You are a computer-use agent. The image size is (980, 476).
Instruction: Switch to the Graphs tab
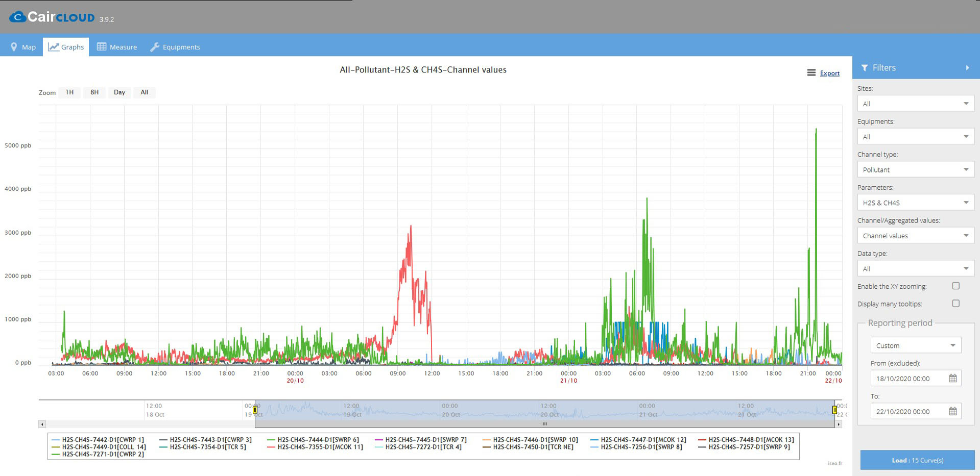click(66, 47)
